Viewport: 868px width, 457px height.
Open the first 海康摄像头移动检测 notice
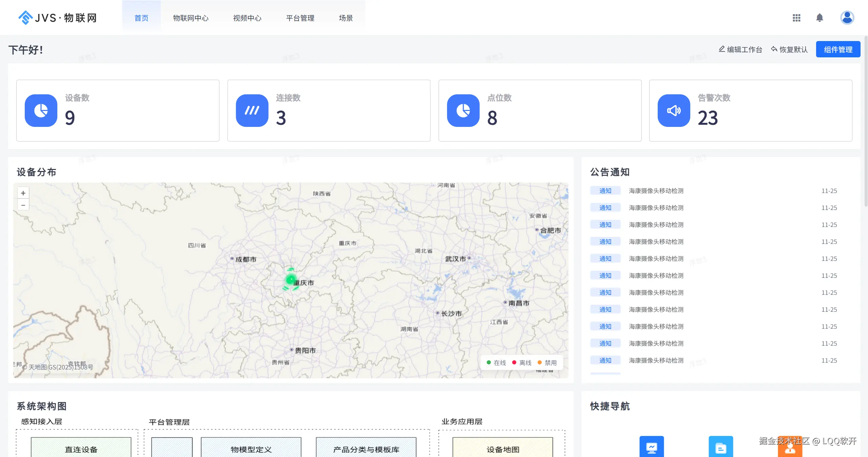(x=656, y=191)
